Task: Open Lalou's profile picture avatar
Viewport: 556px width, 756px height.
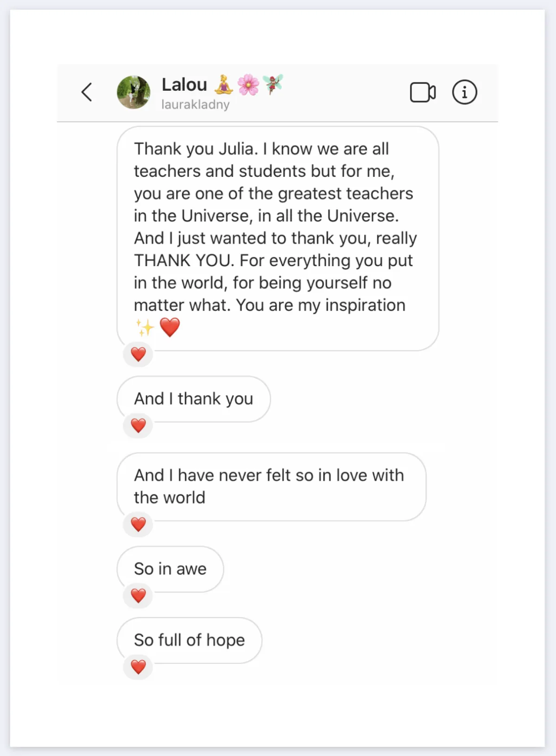Action: tap(133, 92)
